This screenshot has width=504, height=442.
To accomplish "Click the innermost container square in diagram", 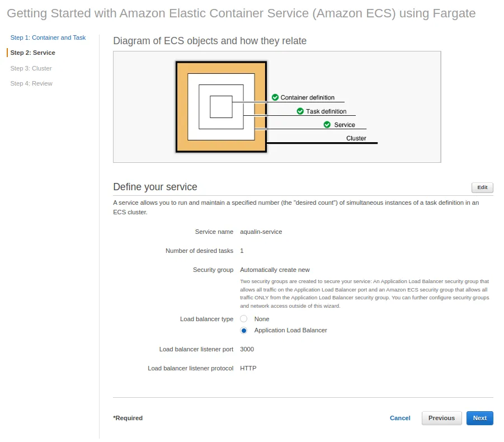I will click(221, 107).
